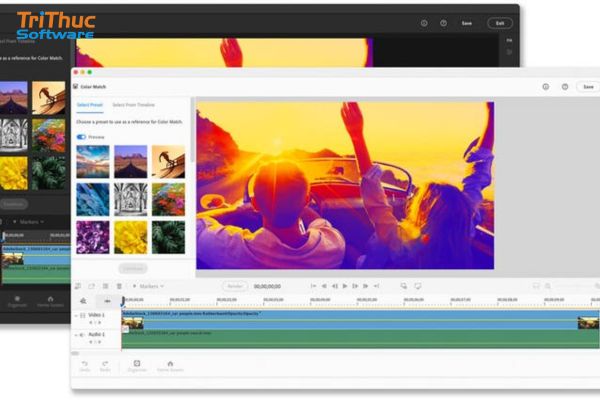Click the playhead at timeline start
This screenshot has width=600, height=400.
(123, 301)
